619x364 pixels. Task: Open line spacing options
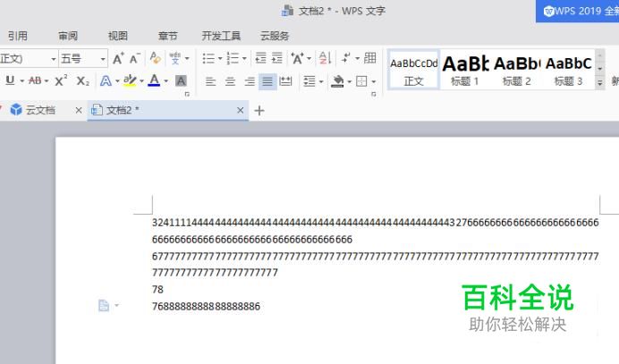309,81
